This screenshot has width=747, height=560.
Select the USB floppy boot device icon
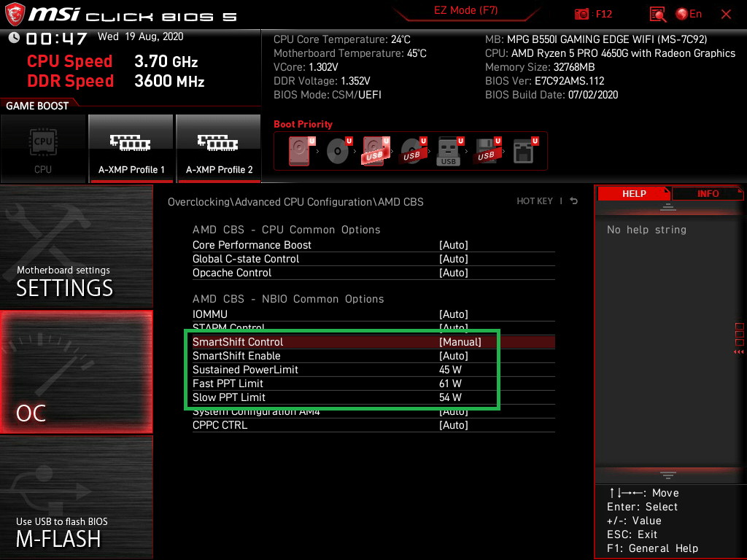(487, 150)
